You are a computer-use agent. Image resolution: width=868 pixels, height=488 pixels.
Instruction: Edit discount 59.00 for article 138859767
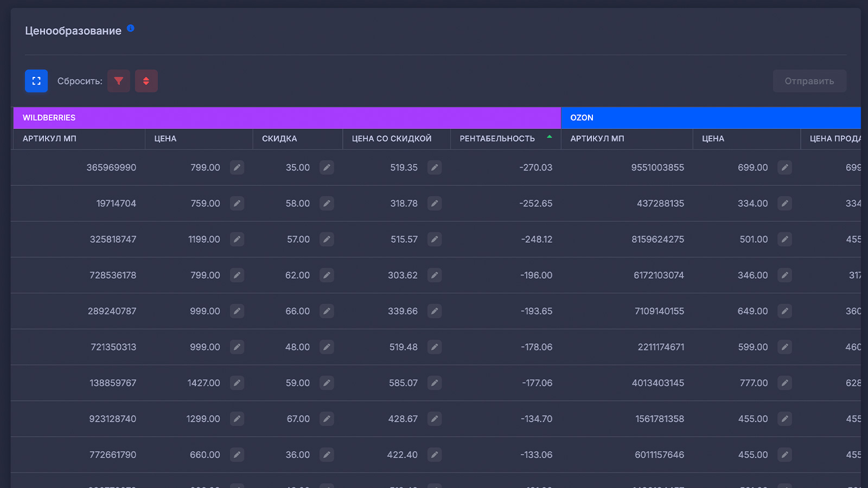327,383
